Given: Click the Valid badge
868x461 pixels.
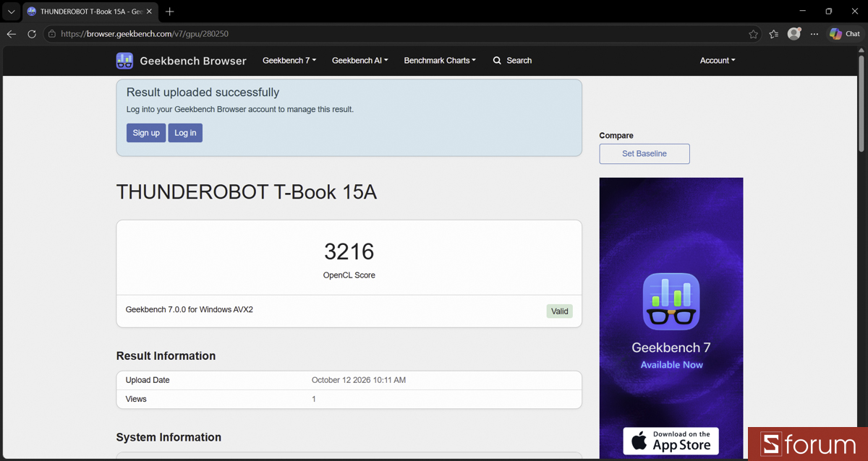Looking at the screenshot, I should [560, 311].
